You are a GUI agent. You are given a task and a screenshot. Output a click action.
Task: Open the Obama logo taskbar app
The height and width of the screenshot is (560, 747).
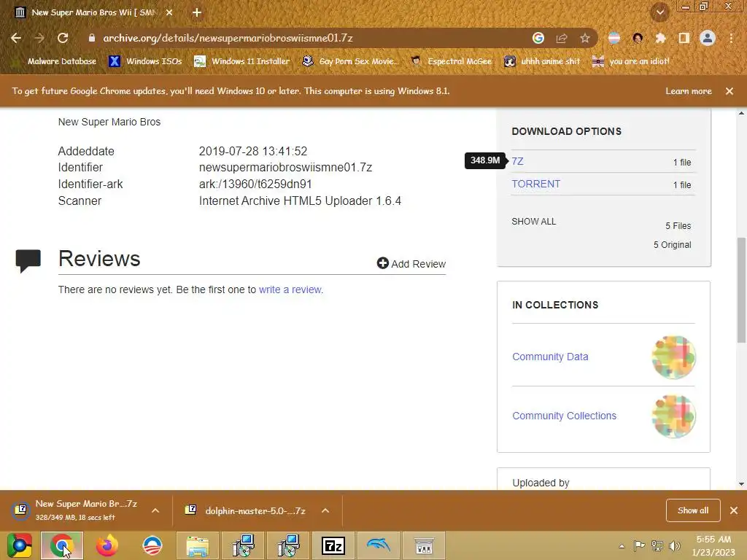coord(152,545)
